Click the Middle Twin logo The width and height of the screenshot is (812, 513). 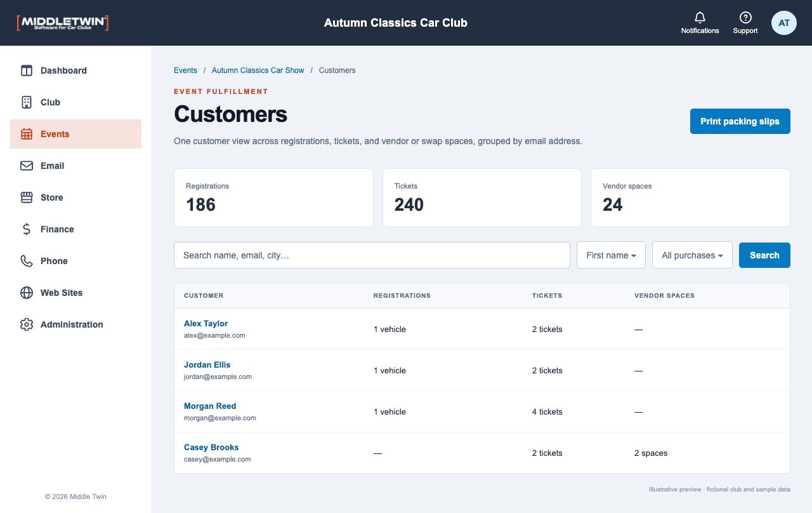tap(62, 23)
